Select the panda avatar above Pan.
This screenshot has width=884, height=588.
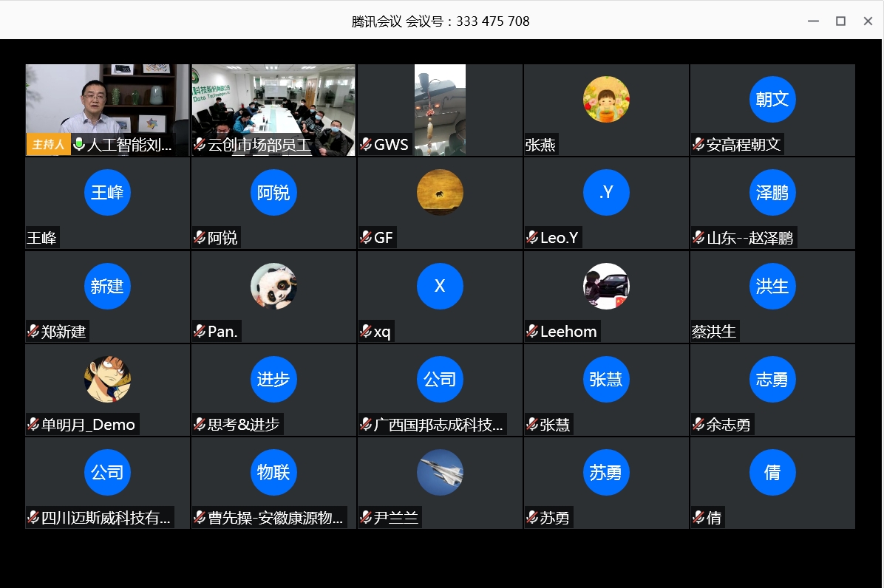273,286
